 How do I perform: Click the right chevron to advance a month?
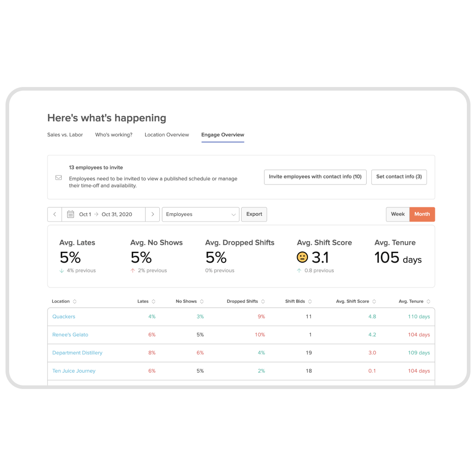153,214
